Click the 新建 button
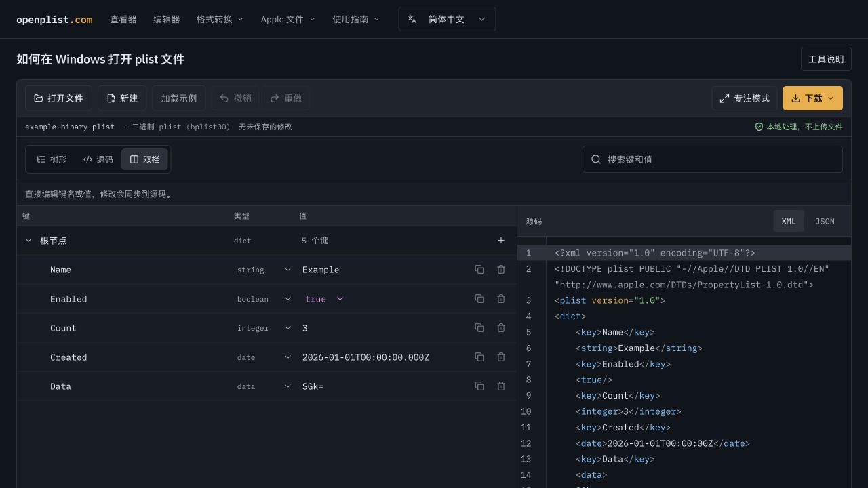The width and height of the screenshot is (868, 488). [x=122, y=98]
